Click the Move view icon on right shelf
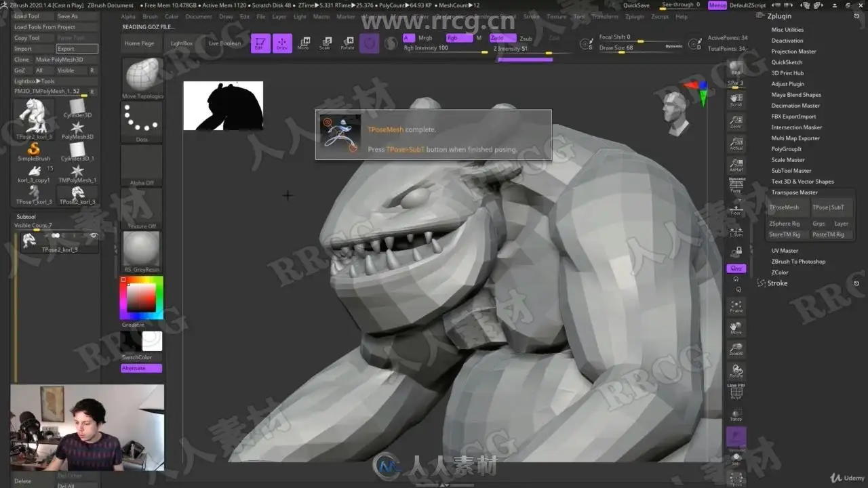The image size is (868, 488). coord(736,328)
